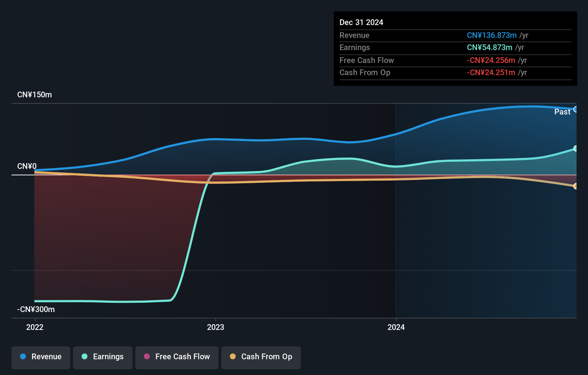Toggle the Free Cash Flow legend button
Viewport: 588px width, 375px height.
point(177,357)
